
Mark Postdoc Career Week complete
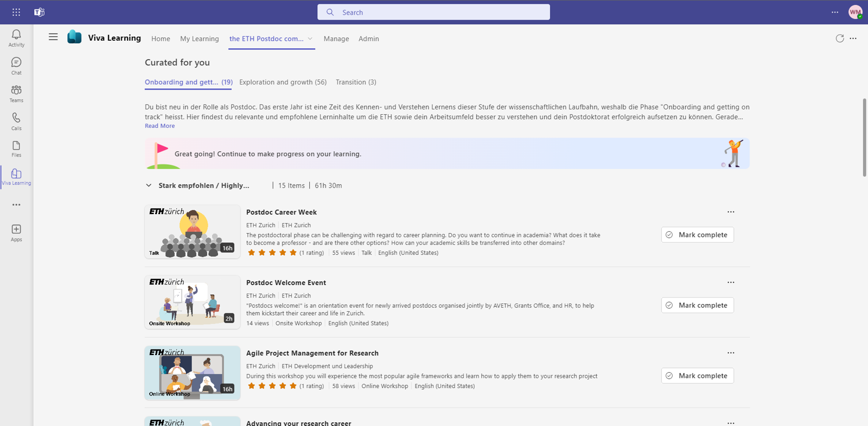[698, 235]
